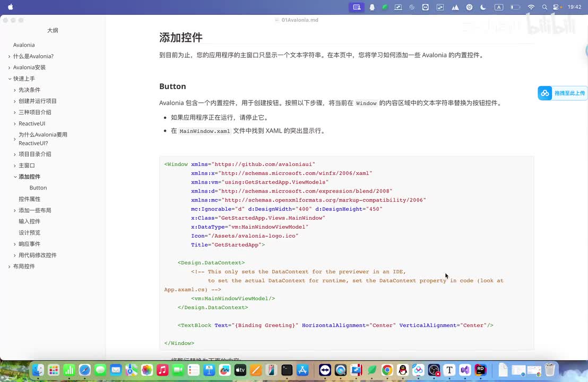Click the bell icon in menu bar

pos(372,7)
